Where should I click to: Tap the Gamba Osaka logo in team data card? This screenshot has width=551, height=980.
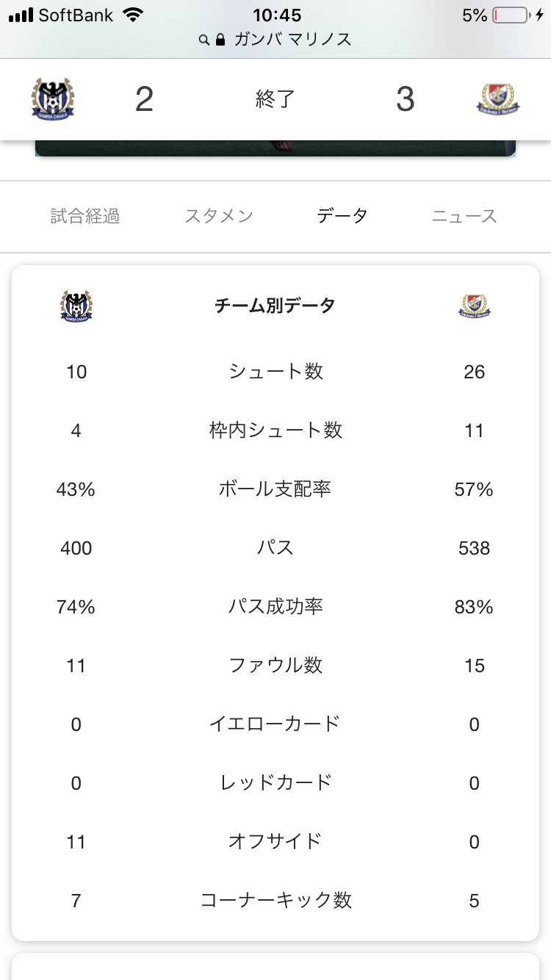[76, 306]
